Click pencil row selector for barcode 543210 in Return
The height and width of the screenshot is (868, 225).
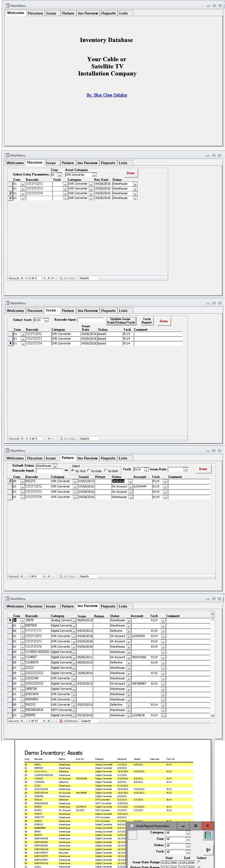tap(10, 481)
